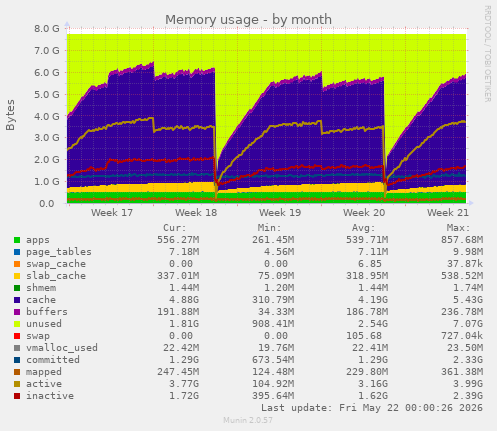Click the buffers legend color swatch
The width and height of the screenshot is (497, 431).
[x=17, y=312]
